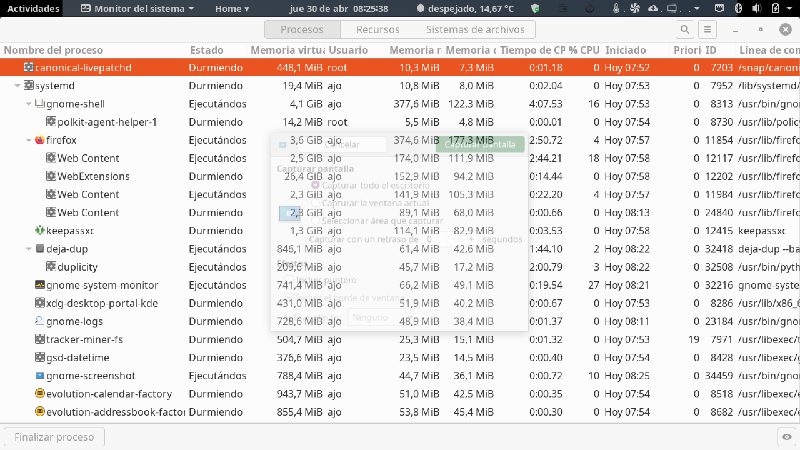Click the gnome-logs process icon
Image resolution: width=800 pixels, height=450 pixels.
(x=40, y=321)
